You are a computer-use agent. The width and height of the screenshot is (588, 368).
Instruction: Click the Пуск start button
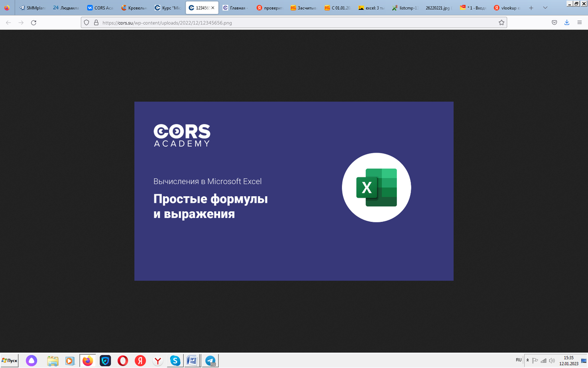coord(9,361)
